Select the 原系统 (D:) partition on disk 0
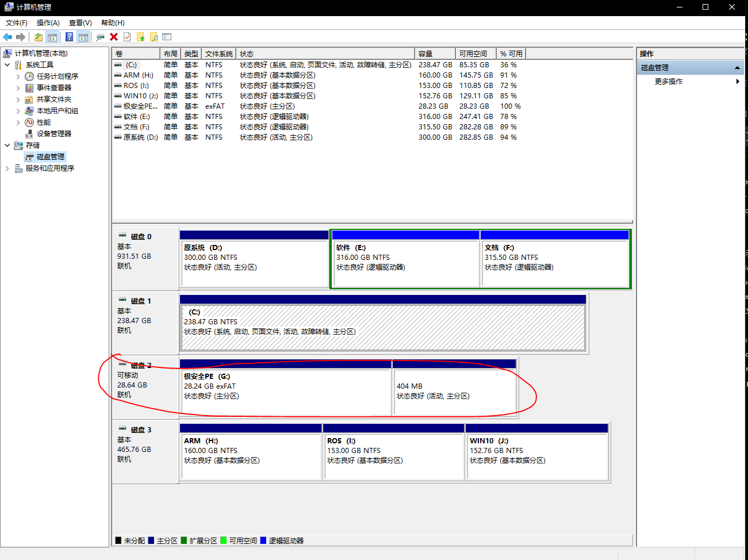The image size is (748, 560). (x=254, y=259)
